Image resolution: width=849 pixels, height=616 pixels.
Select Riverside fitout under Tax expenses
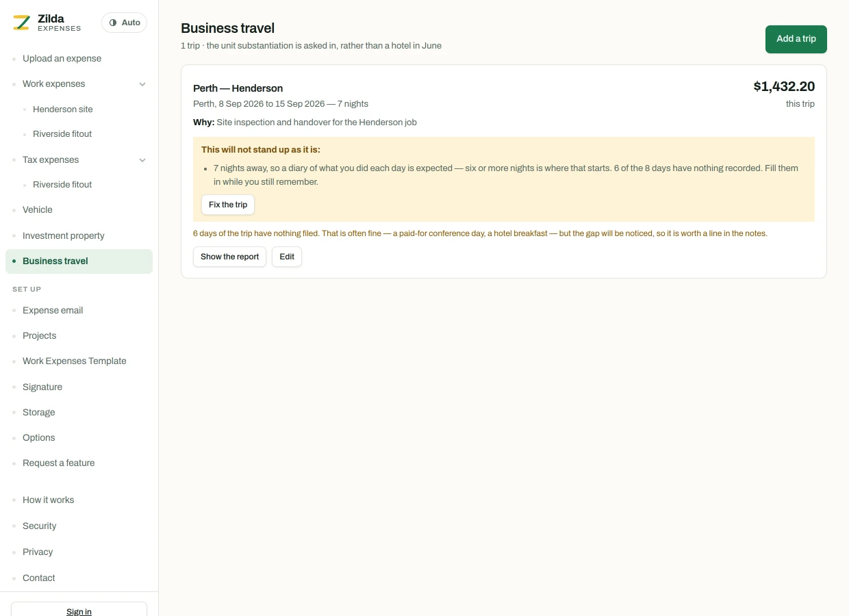point(62,185)
